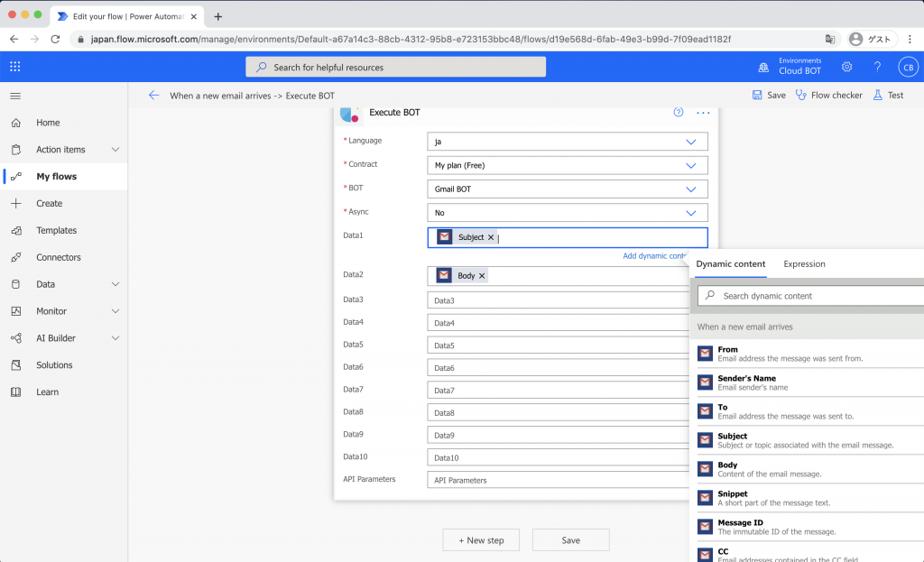This screenshot has height=562, width=924.
Task: Click the Save button below the flow
Action: coord(570,540)
